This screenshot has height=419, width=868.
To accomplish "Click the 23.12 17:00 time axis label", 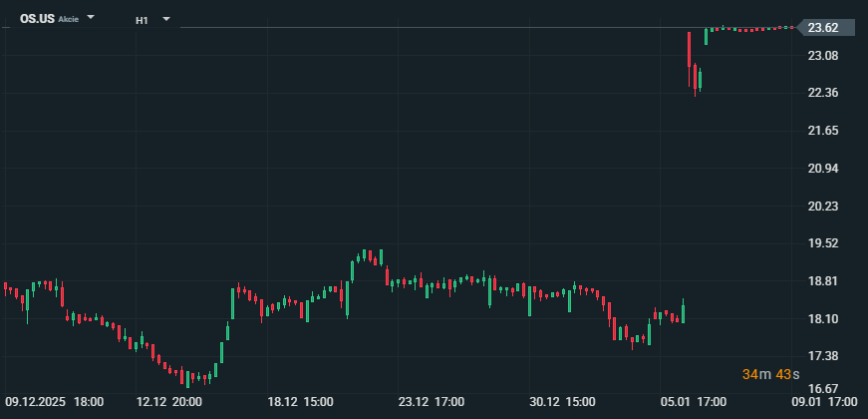I will click(432, 401).
